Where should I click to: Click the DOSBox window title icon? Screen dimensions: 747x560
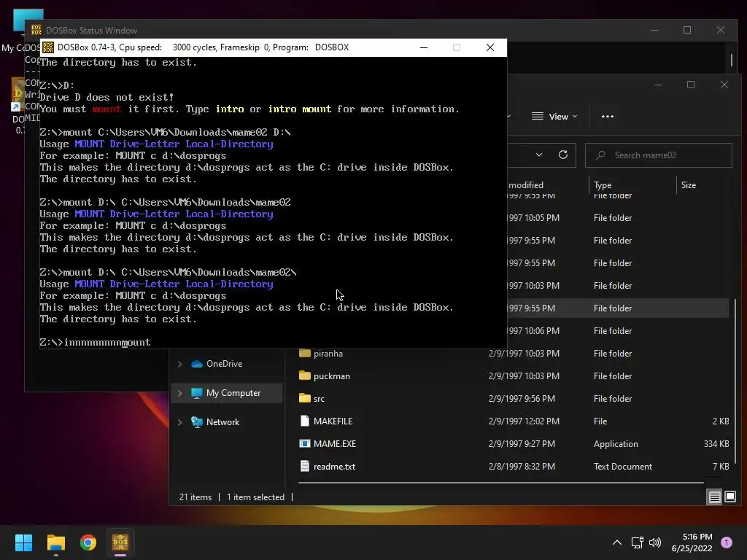coord(48,47)
